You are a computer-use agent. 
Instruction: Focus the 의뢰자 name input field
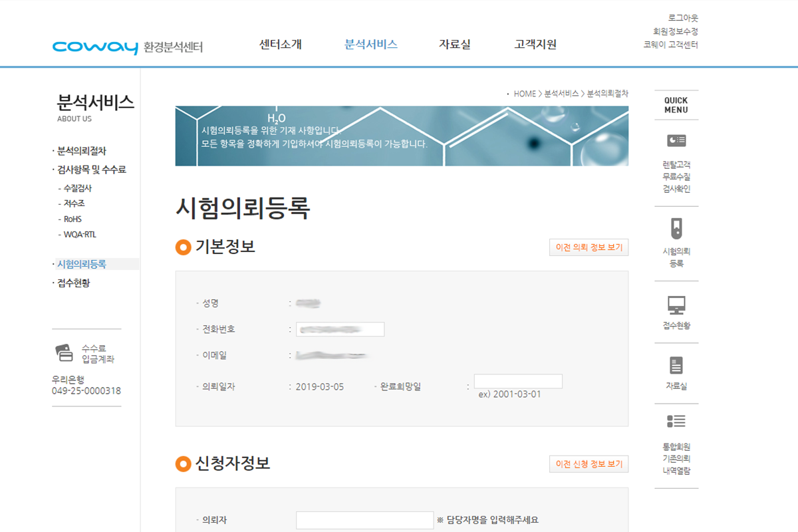364,520
